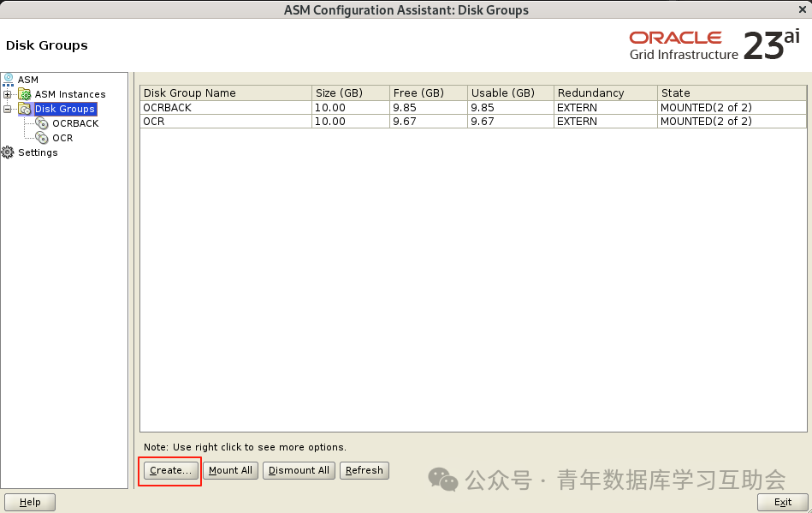Select ASM Instances in the tree
Image resolution: width=812 pixels, height=513 pixels.
click(70, 94)
